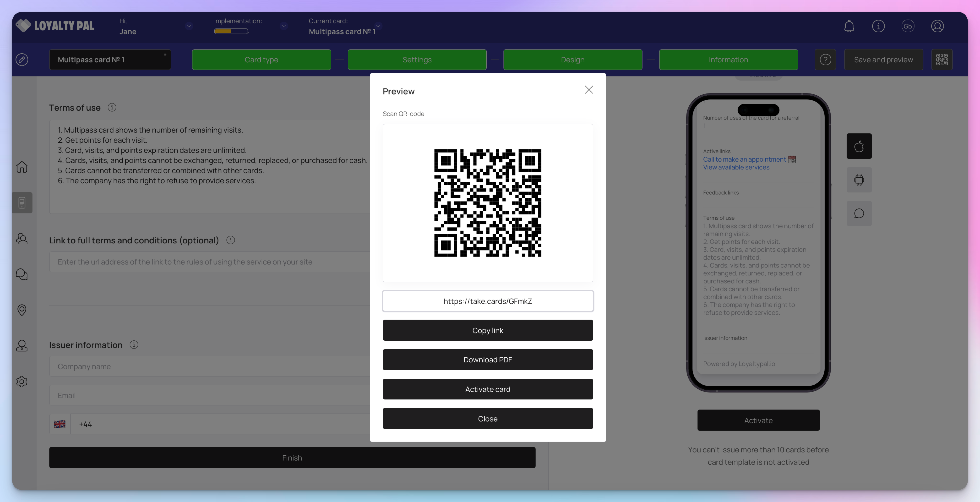Click the notifications bell icon

point(849,26)
